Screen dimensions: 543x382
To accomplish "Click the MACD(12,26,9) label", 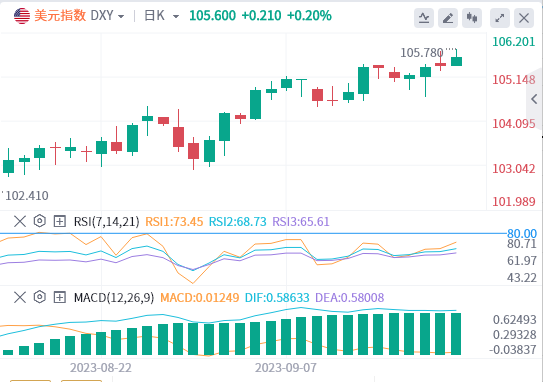I will click(x=114, y=297).
